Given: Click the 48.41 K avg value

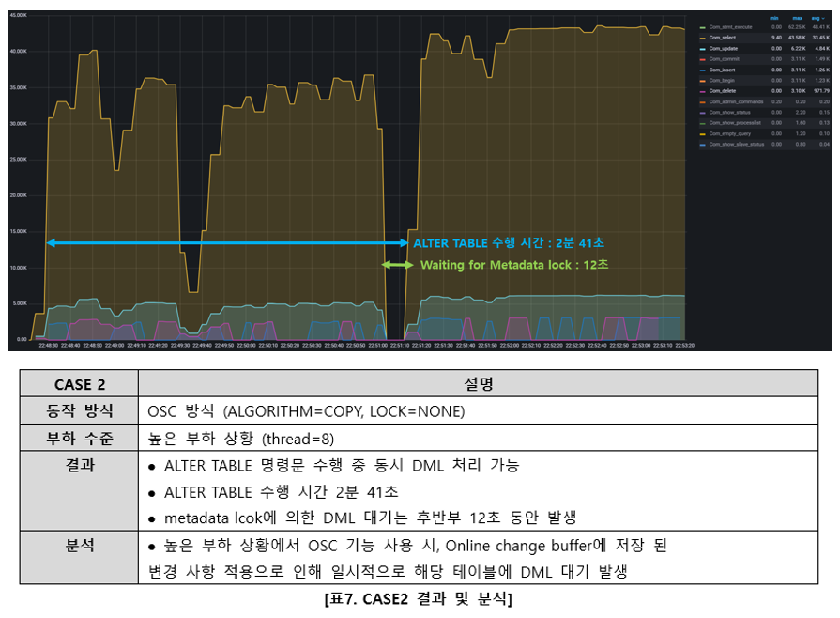Looking at the screenshot, I should (820, 27).
